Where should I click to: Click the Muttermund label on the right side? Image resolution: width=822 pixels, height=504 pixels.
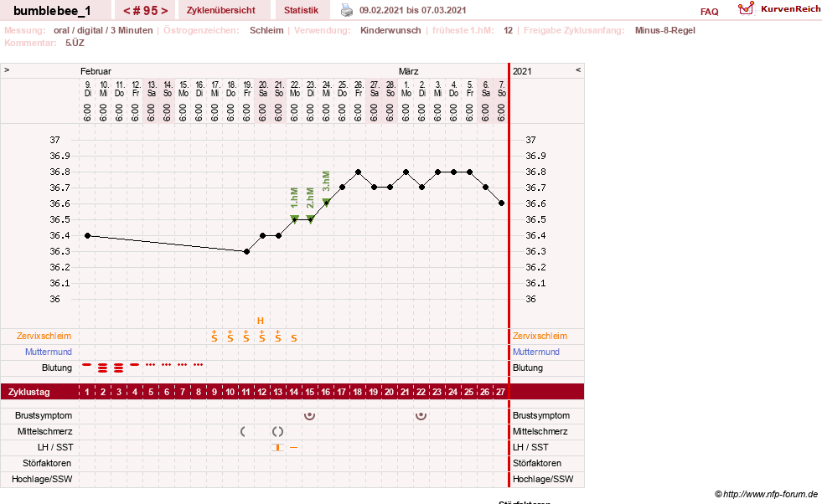[x=536, y=352]
